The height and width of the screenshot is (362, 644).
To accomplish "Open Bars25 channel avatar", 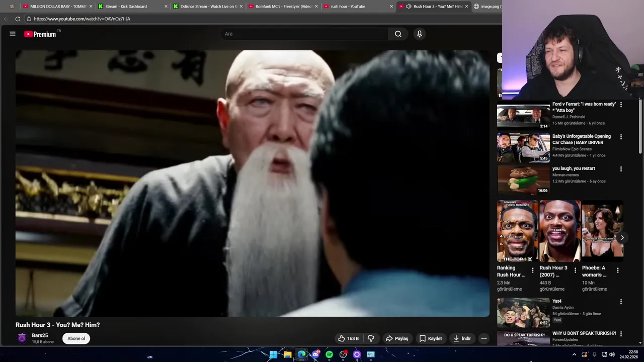I will (22, 338).
